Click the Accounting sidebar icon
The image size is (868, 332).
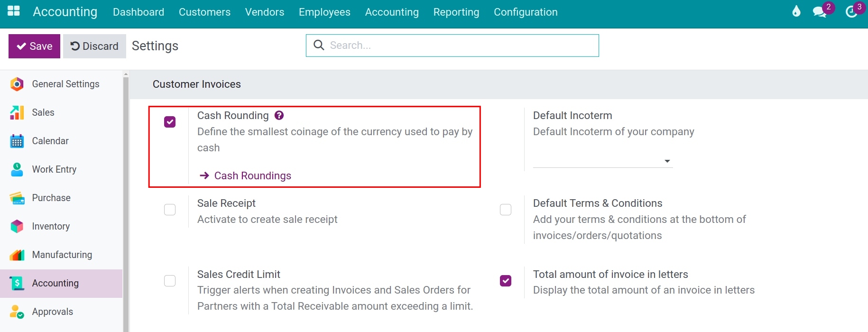(x=17, y=283)
